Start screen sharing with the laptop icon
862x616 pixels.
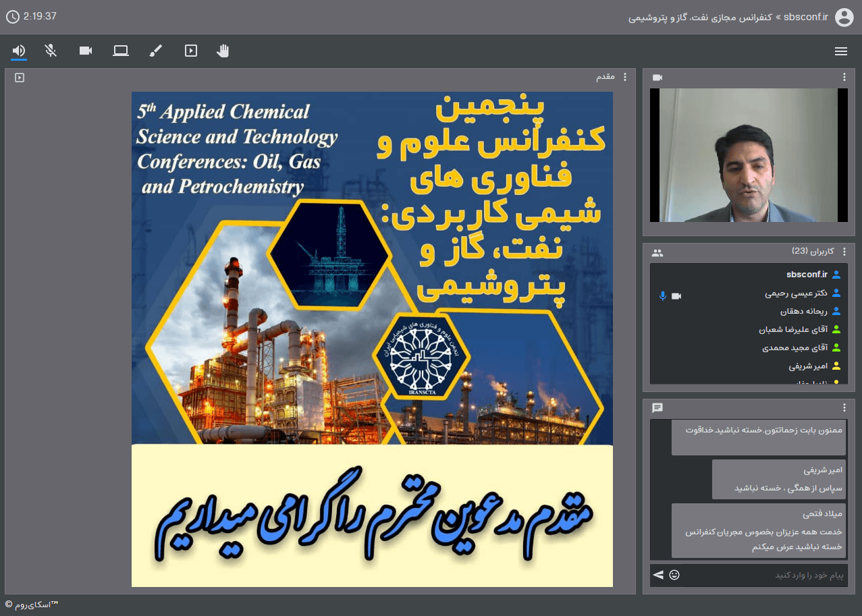(121, 51)
